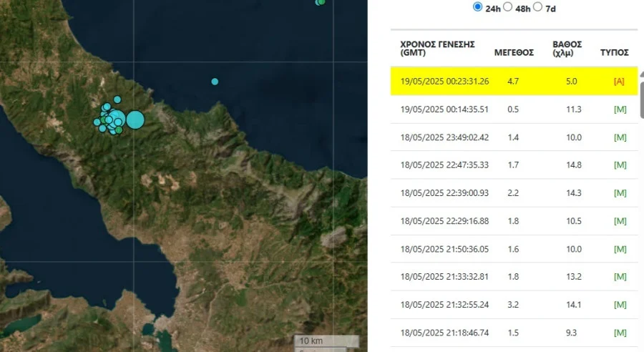Screen dimensions: 644x352
Task: Click depth value 13.2
Action: tap(574, 277)
